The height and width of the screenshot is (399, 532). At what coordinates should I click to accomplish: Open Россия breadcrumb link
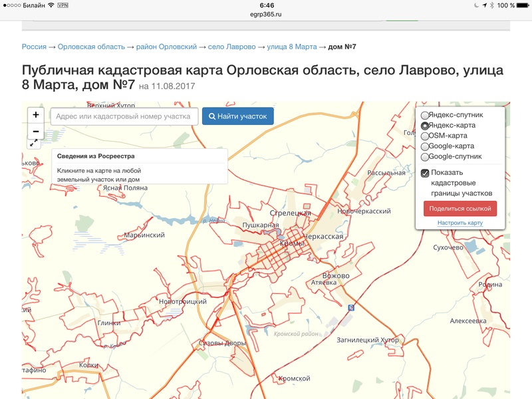pyautogui.click(x=34, y=47)
